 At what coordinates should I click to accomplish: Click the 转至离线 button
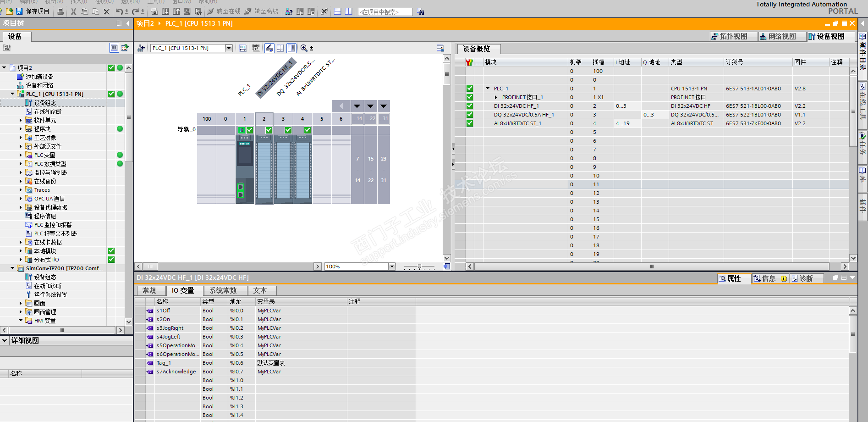pos(261,11)
